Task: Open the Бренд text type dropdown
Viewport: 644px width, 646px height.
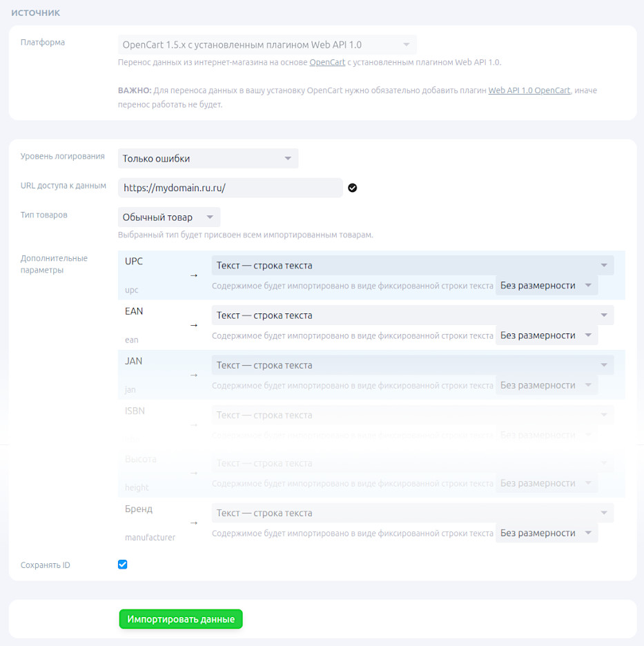Action: [x=412, y=513]
